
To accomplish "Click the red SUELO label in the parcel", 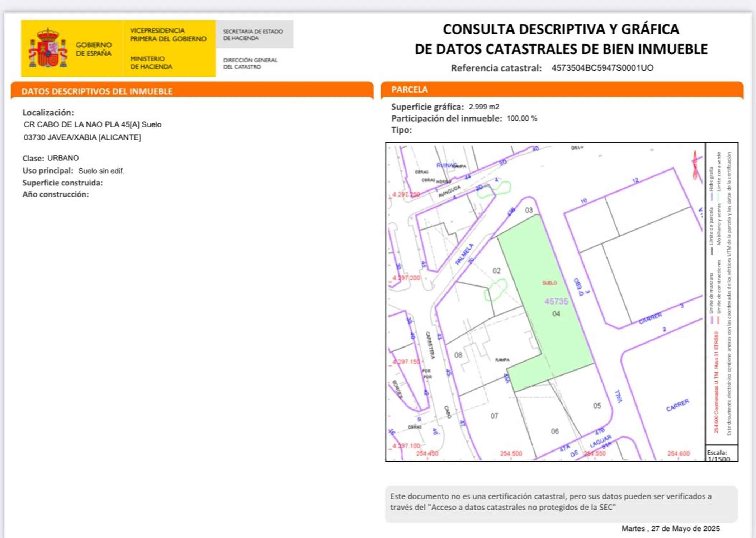I will pos(549,283).
